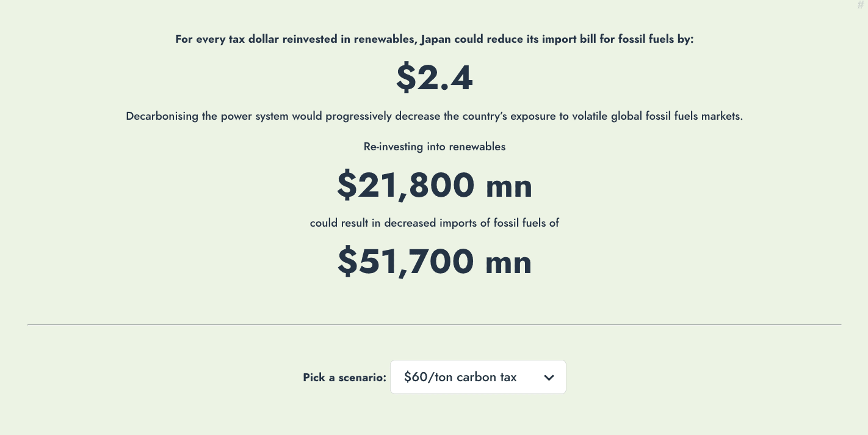This screenshot has height=435, width=868.
Task: Click the horizontal divider line
Action: [x=434, y=324]
